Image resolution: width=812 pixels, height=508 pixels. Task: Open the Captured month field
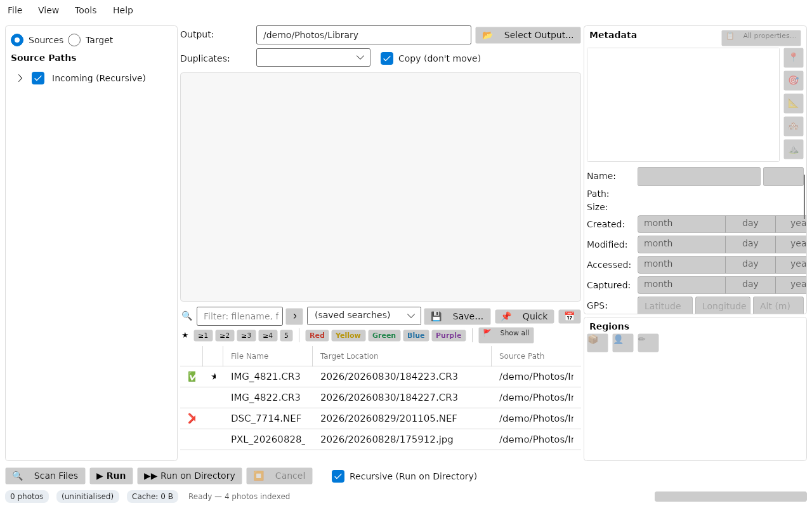(681, 285)
